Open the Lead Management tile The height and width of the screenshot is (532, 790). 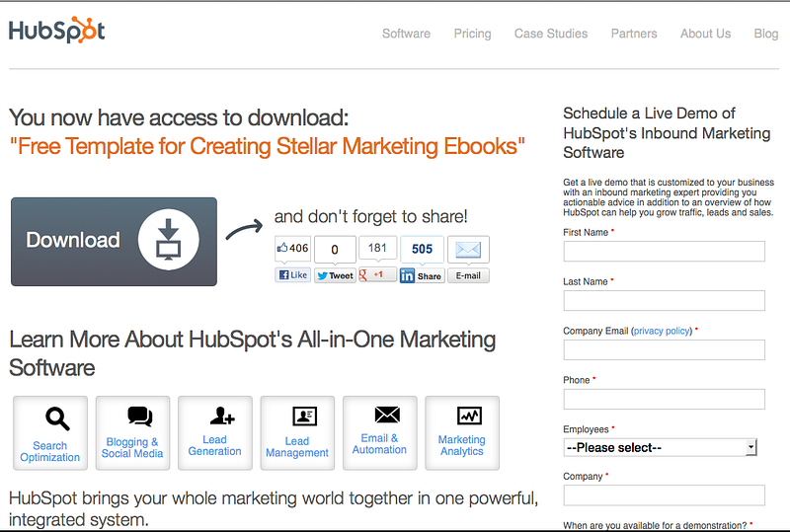pos(297,432)
